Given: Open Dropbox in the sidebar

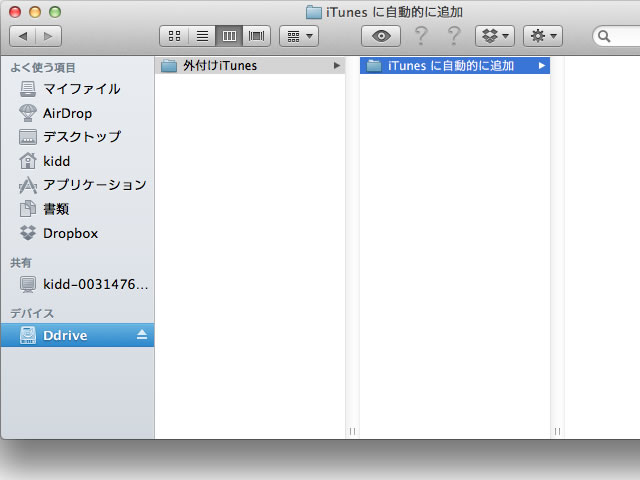Looking at the screenshot, I should pos(78,233).
